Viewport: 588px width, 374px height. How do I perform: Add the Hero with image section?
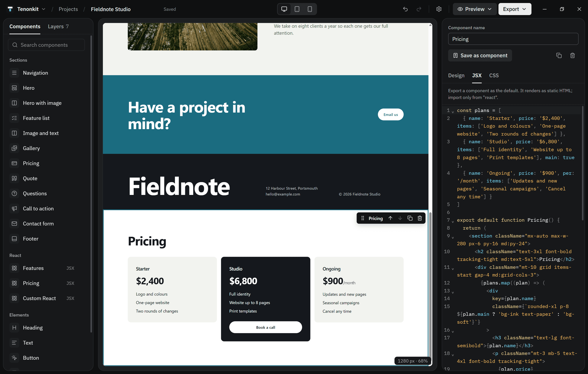coord(46,103)
